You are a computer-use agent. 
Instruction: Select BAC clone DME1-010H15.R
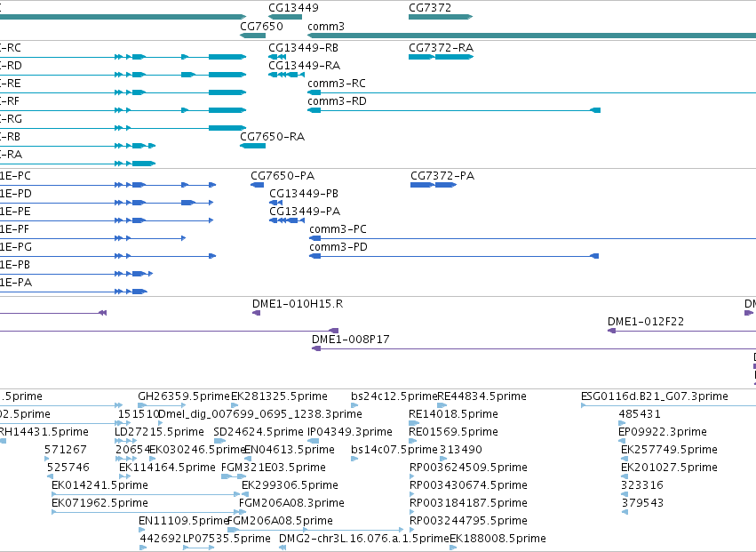click(x=298, y=303)
